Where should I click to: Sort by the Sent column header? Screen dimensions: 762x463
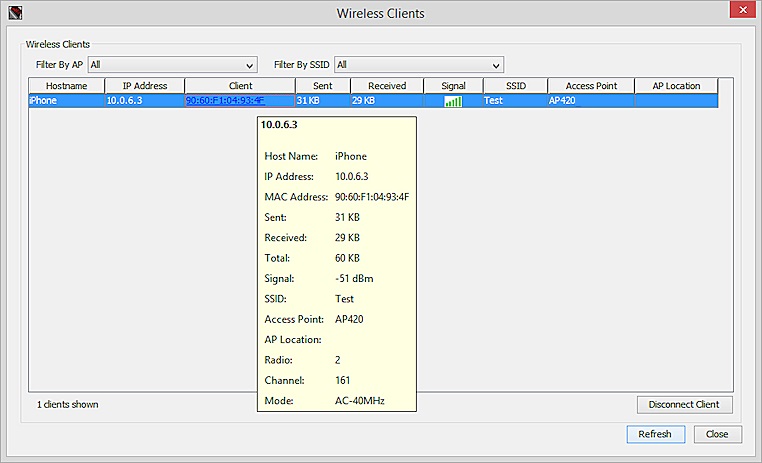[x=322, y=86]
